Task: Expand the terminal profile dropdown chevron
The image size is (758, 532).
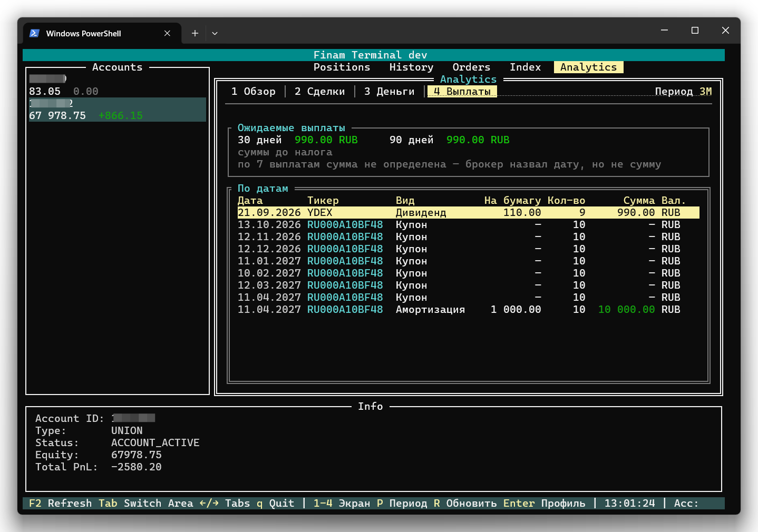Action: pyautogui.click(x=215, y=33)
